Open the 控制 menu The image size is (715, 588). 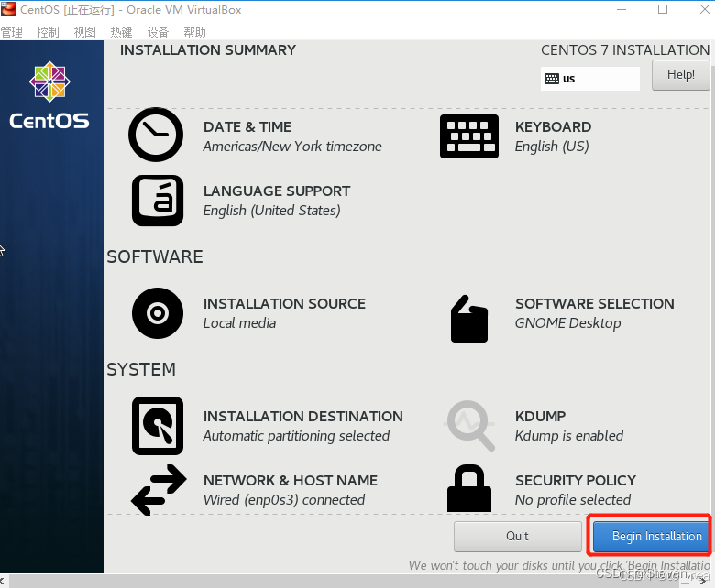48,32
